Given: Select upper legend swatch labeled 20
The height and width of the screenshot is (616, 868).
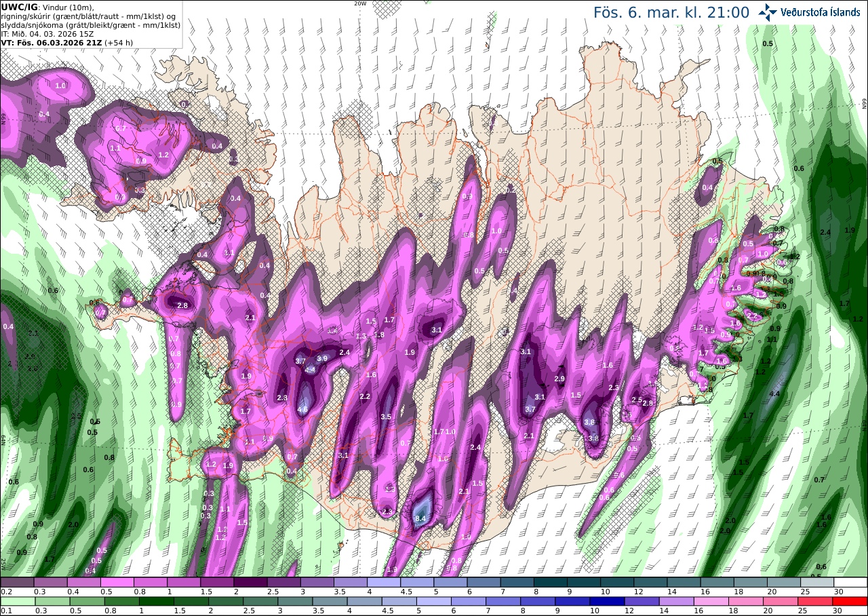Looking at the screenshot, I should (x=784, y=582).
